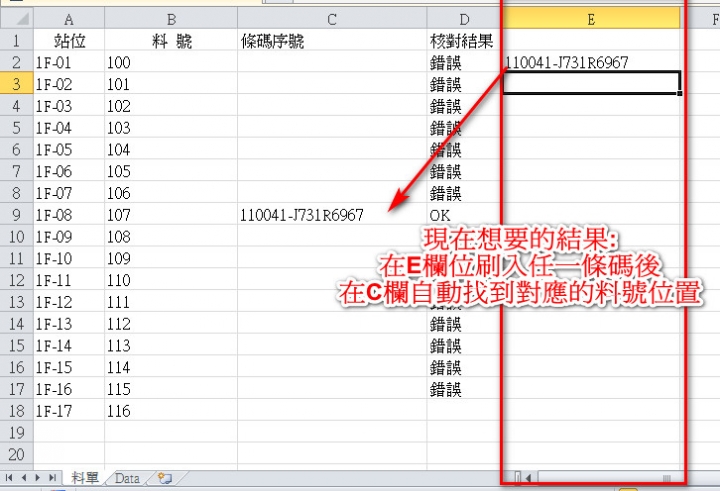This screenshot has width=720, height=491.
Task: Select cell 1F-02
Action: [x=69, y=84]
